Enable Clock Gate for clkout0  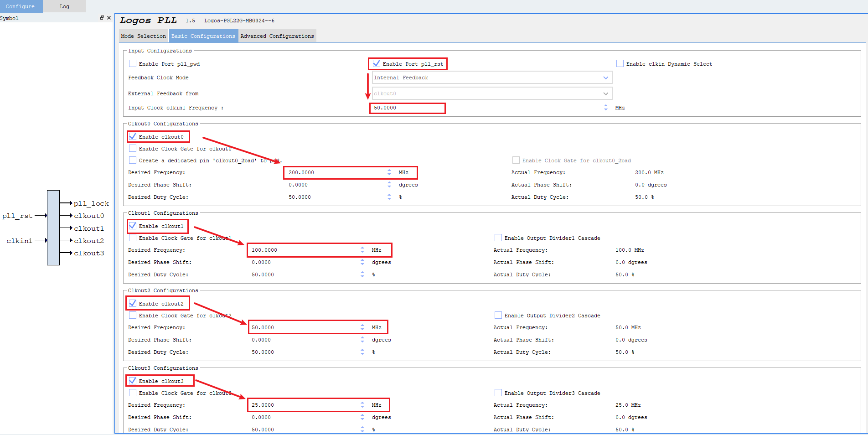(x=133, y=148)
